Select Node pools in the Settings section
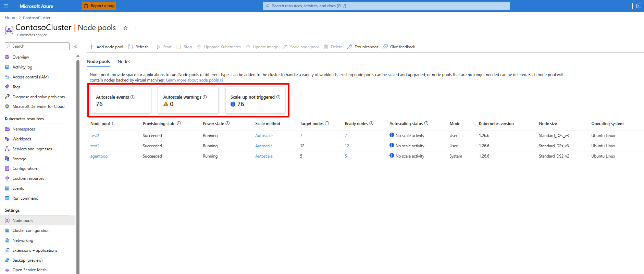 click(x=38, y=221)
